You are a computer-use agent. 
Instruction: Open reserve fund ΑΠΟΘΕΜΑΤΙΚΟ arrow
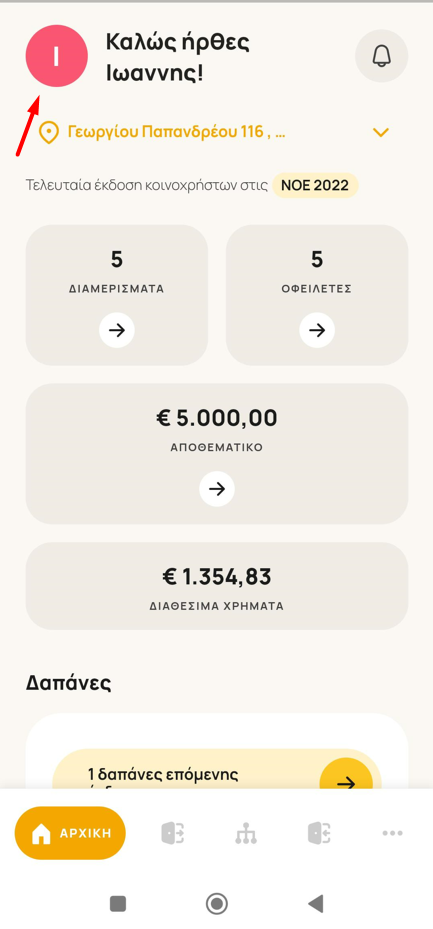click(217, 489)
